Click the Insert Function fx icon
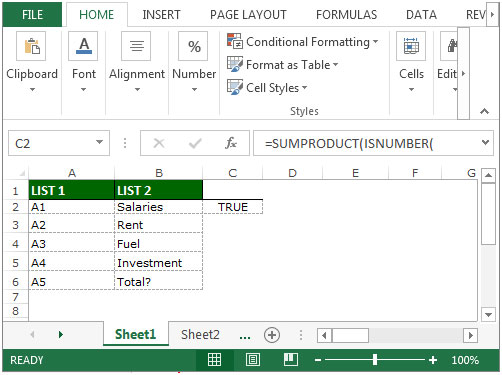502x375 pixels. click(231, 143)
